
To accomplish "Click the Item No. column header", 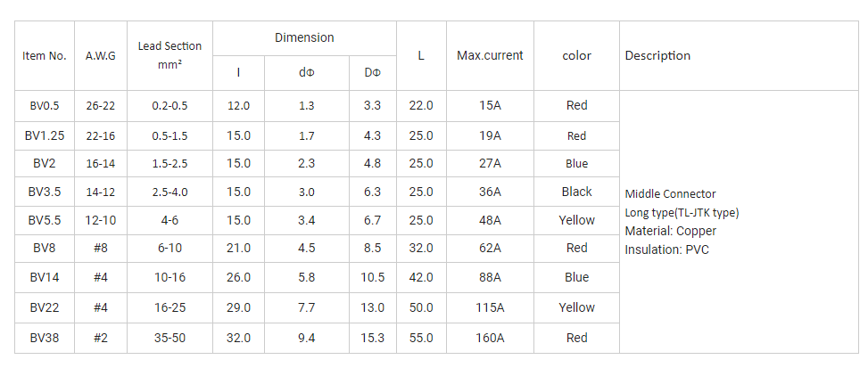I will click(x=45, y=55).
